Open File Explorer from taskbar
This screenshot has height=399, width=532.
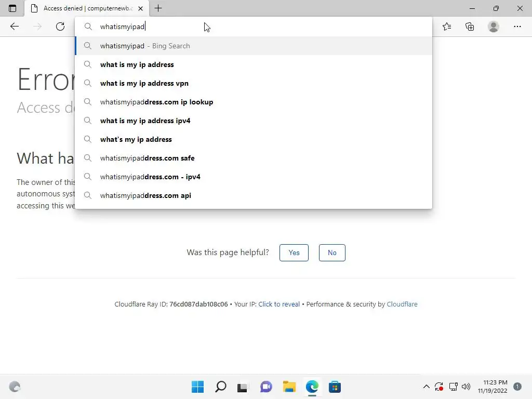pos(289,387)
